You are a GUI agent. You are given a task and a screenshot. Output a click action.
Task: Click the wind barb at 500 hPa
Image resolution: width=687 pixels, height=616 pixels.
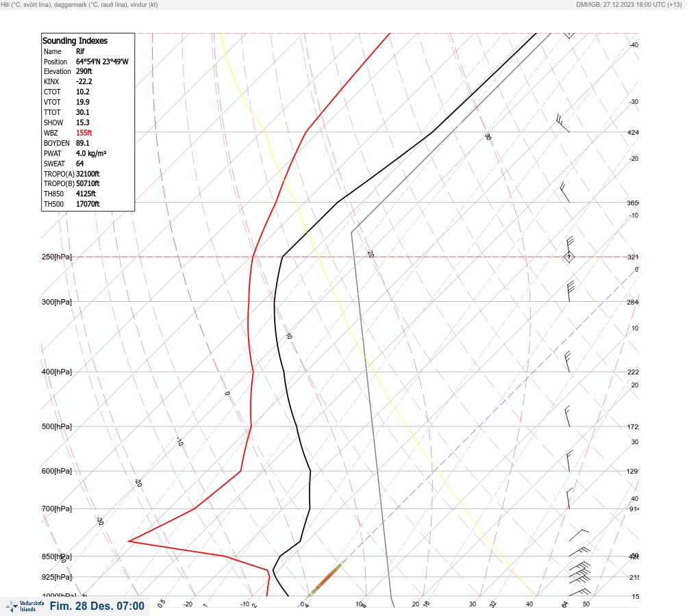coord(567,416)
